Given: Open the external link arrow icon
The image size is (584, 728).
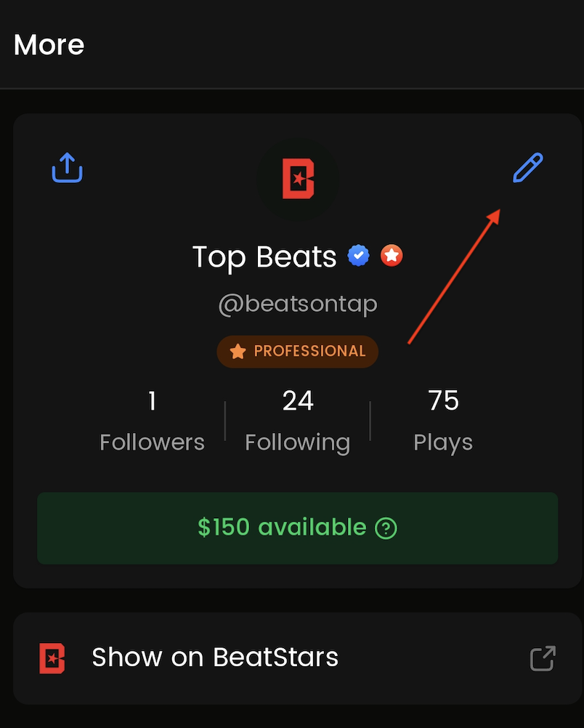Looking at the screenshot, I should pyautogui.click(x=543, y=658).
